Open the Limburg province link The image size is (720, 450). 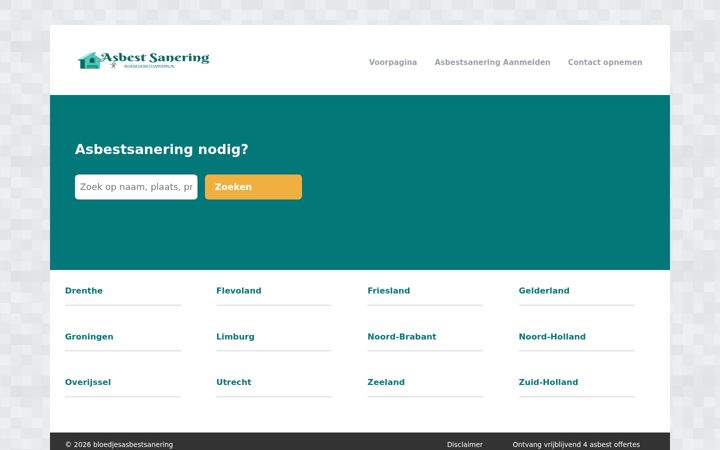coord(235,337)
